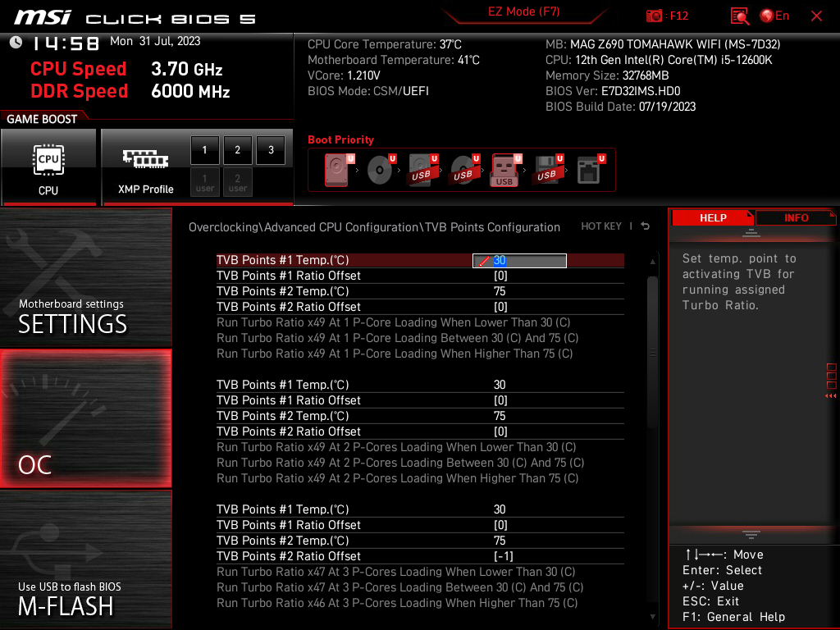
Task: Click the date Mon 31 Jul, 2023
Action: tap(155, 41)
